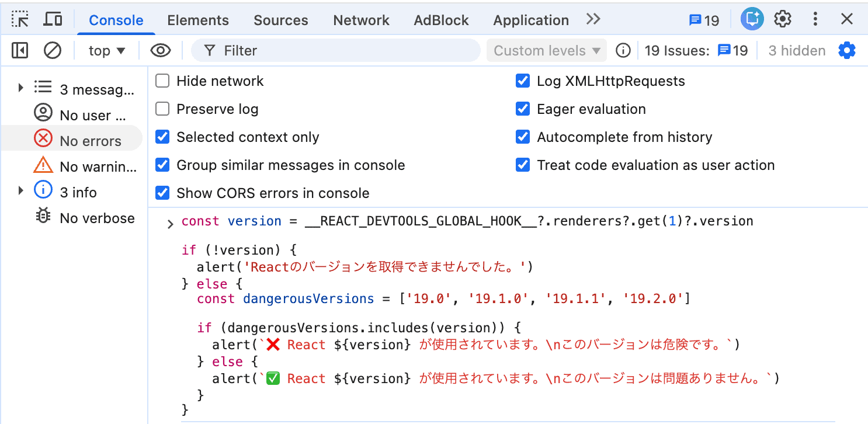Select No errors in the sidebar

(89, 140)
